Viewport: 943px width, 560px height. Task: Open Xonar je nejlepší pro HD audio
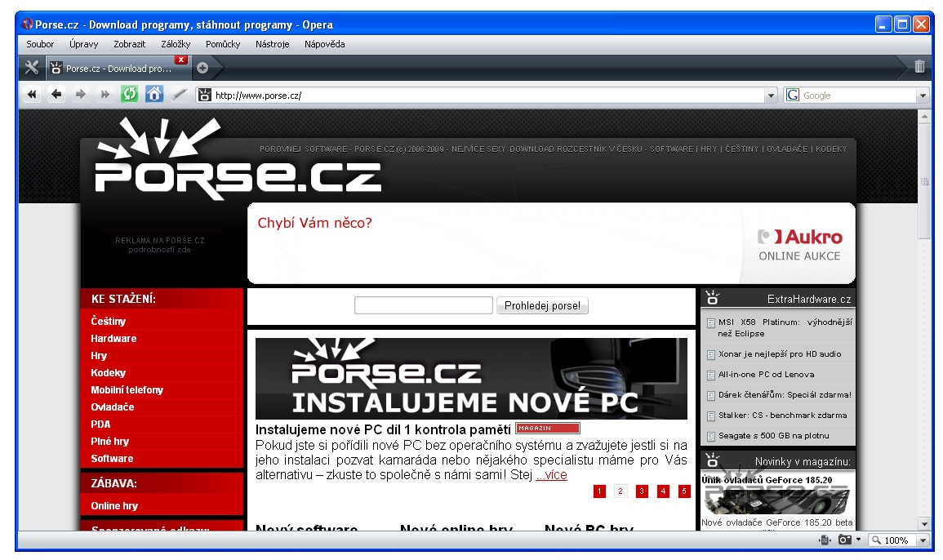click(x=780, y=354)
